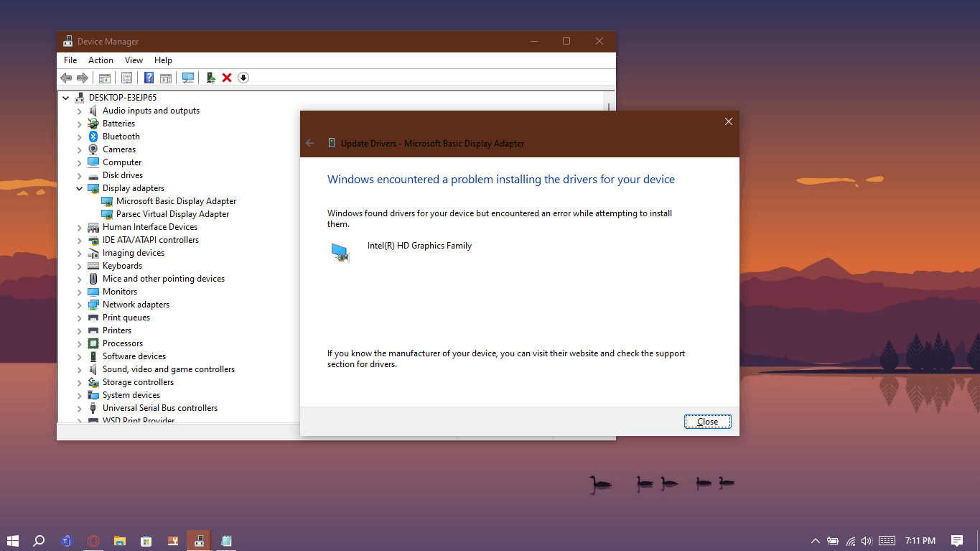Image resolution: width=980 pixels, height=551 pixels.
Task: Open File Explorer from taskbar
Action: [120, 540]
